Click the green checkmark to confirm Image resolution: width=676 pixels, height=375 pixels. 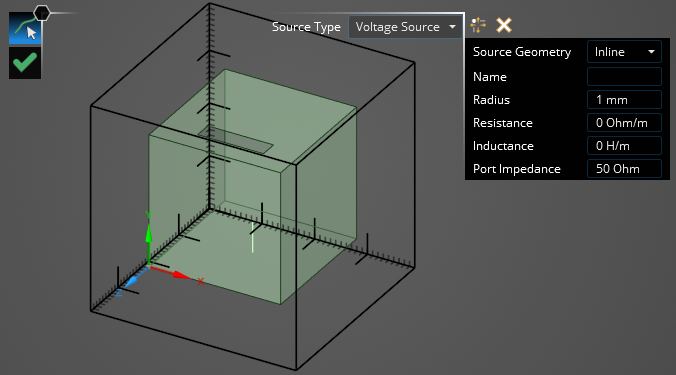point(25,63)
